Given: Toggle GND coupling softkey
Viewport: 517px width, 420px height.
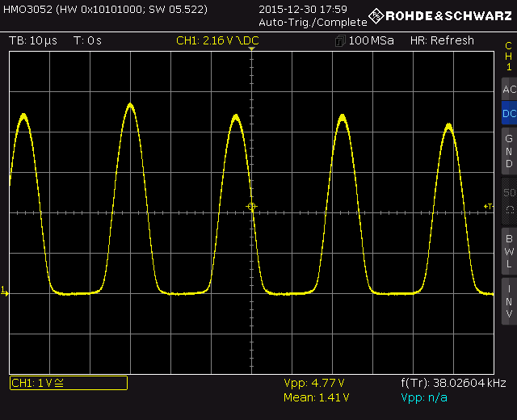Looking at the screenshot, I should [x=509, y=151].
